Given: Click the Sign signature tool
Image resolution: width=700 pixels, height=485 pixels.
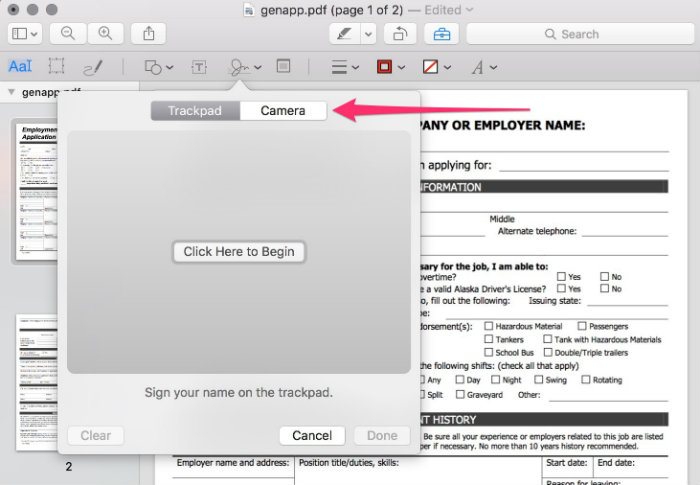Looking at the screenshot, I should pos(240,67).
